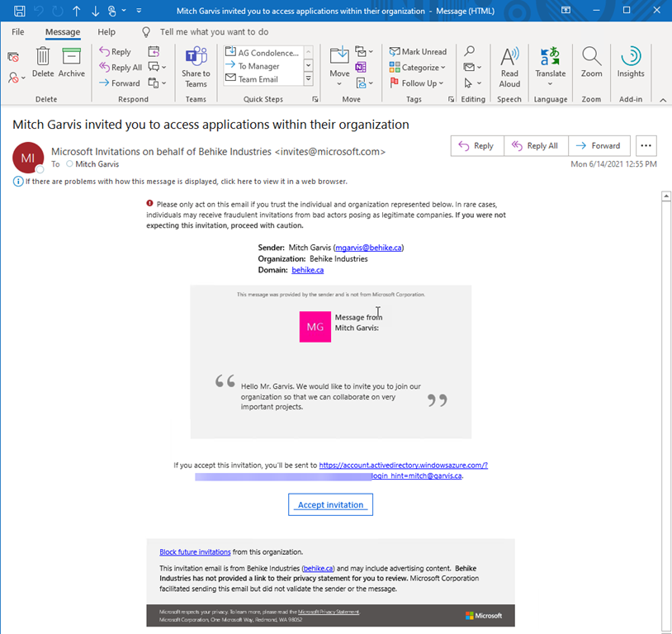Collapse the ribbon with the chevron

(x=662, y=99)
